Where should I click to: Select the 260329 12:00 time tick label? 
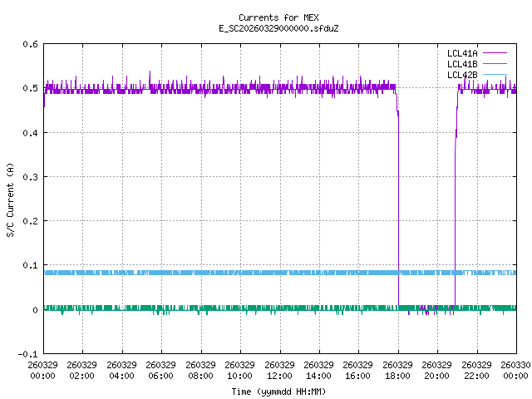[x=279, y=370]
